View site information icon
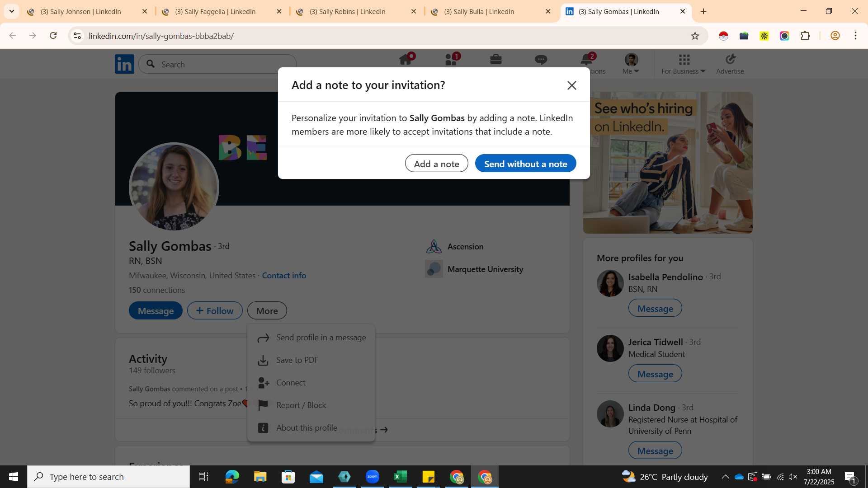 77,36
